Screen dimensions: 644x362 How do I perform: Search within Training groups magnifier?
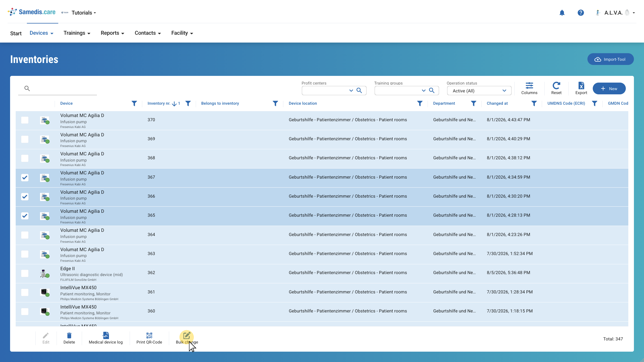[432, 90]
